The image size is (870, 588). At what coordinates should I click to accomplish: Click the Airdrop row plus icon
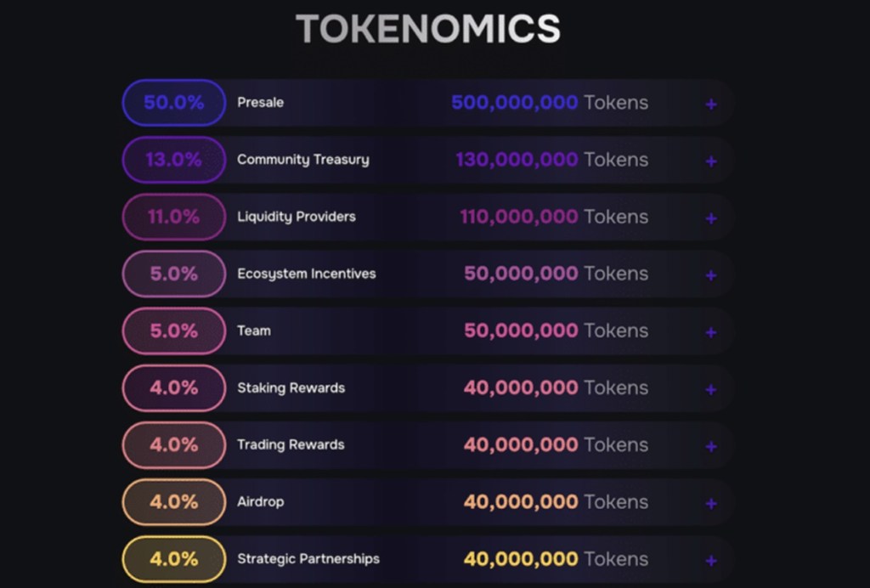click(711, 504)
